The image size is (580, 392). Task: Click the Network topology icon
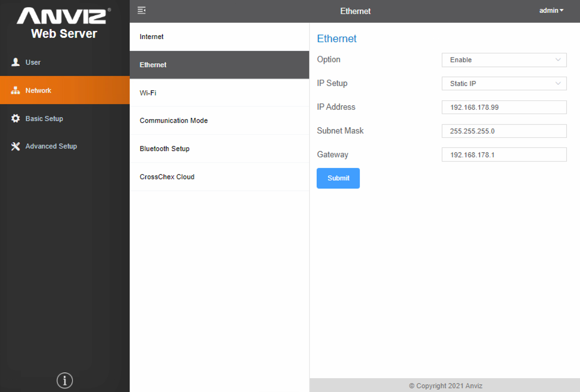click(x=15, y=91)
